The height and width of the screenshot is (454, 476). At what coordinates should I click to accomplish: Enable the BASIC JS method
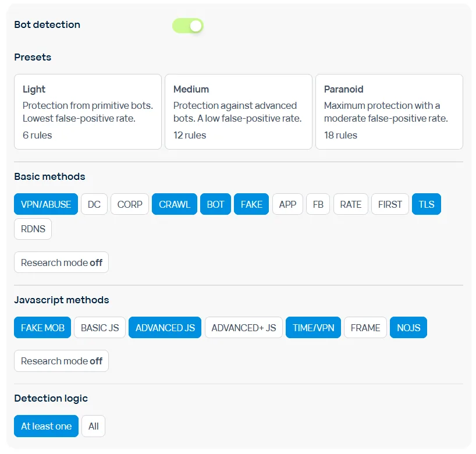point(100,327)
